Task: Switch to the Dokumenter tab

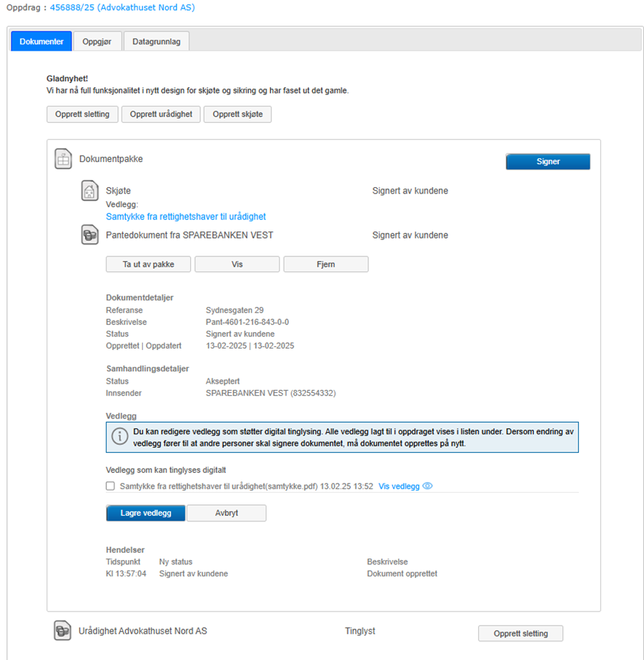Action: coord(41,41)
